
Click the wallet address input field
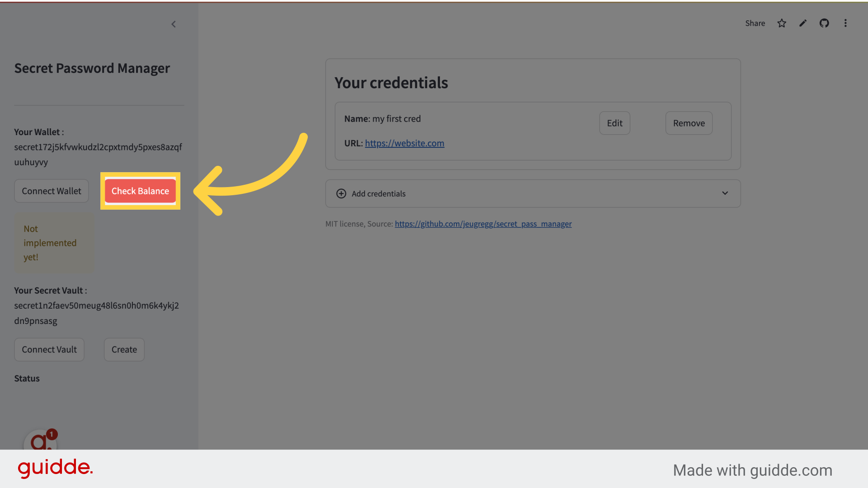(x=97, y=154)
